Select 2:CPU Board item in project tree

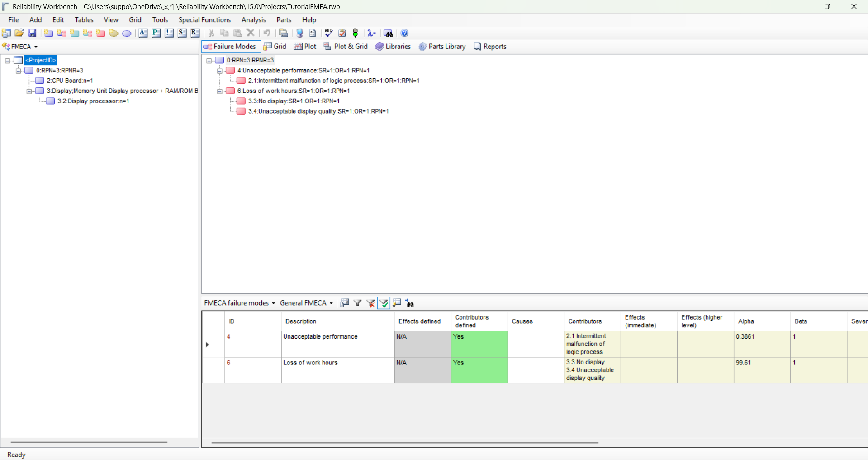point(70,81)
